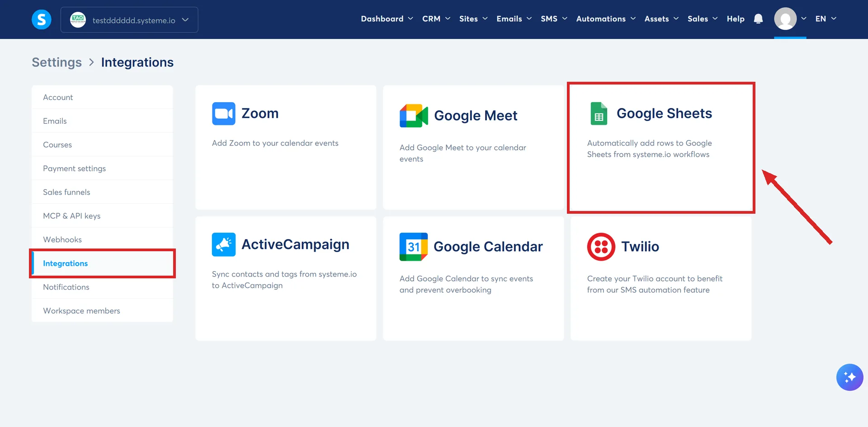Click the Integrations page heading

pyautogui.click(x=137, y=62)
